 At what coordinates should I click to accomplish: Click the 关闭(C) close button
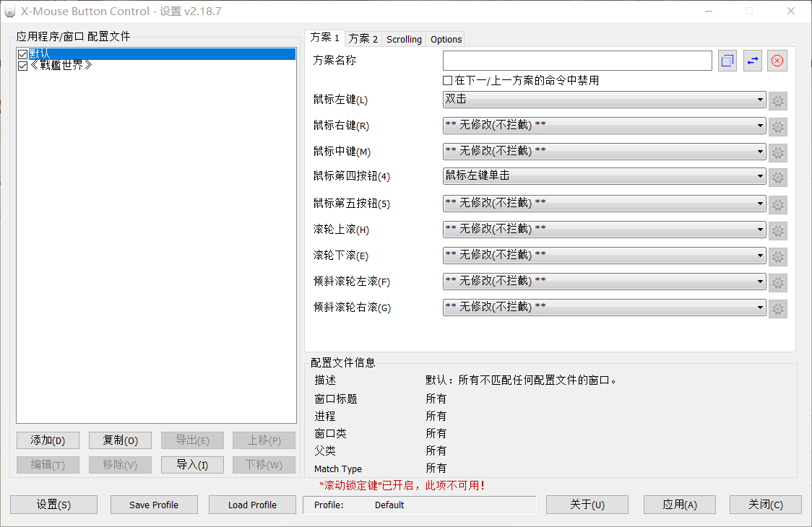tap(765, 505)
